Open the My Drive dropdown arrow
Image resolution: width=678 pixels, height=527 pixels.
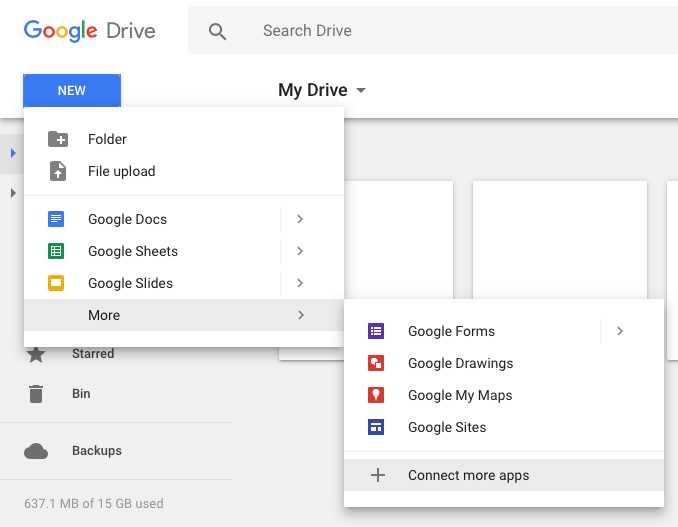pyautogui.click(x=361, y=90)
